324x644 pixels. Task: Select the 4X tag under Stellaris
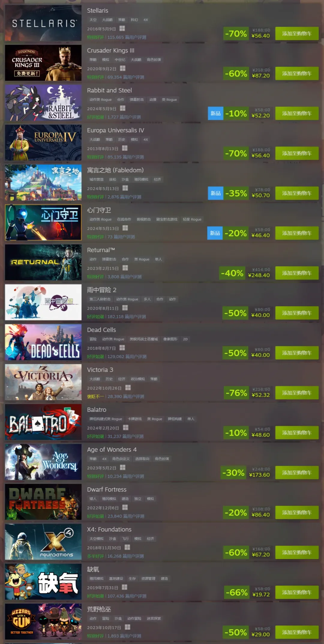(x=145, y=20)
